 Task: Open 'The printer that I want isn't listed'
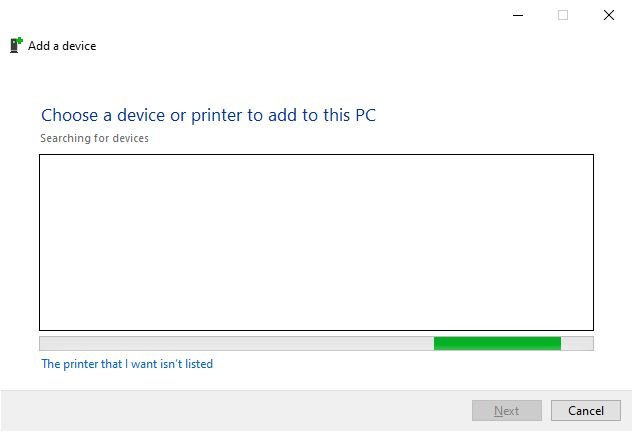(127, 364)
